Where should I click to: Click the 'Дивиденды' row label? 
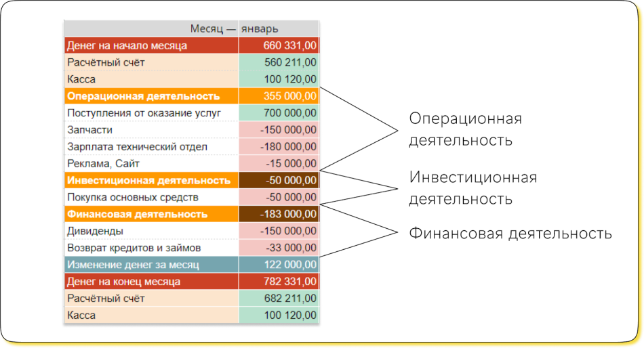pos(152,231)
